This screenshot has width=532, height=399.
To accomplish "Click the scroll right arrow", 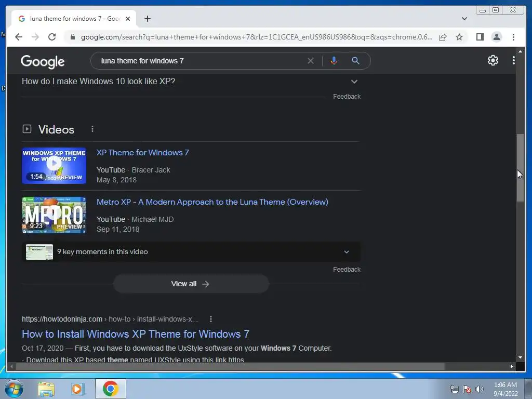I will (512, 366).
